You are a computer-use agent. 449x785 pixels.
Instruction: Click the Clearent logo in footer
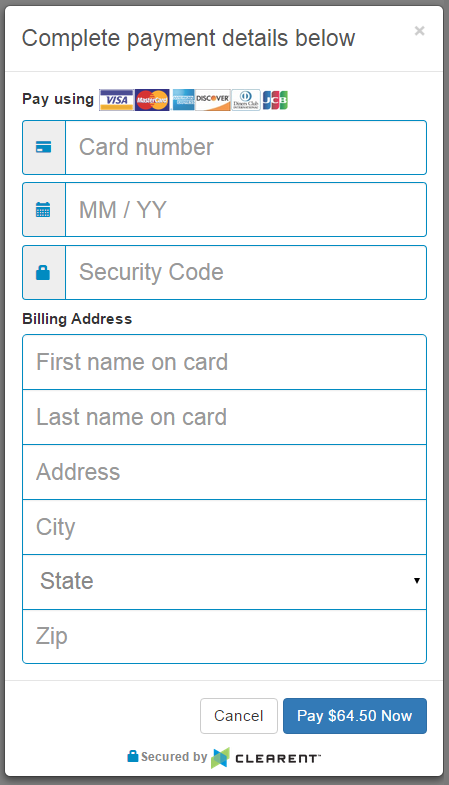[x=266, y=757]
